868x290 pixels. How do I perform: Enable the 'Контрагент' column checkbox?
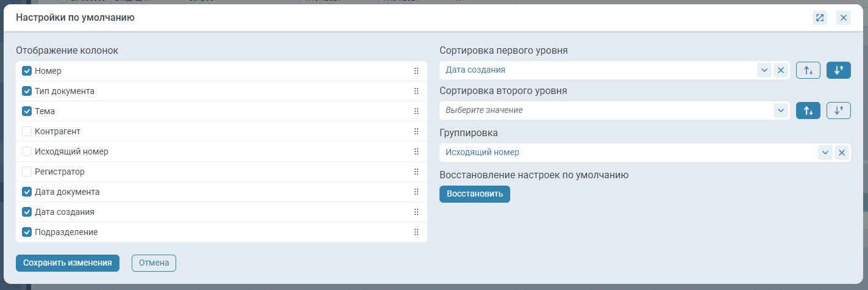(27, 131)
